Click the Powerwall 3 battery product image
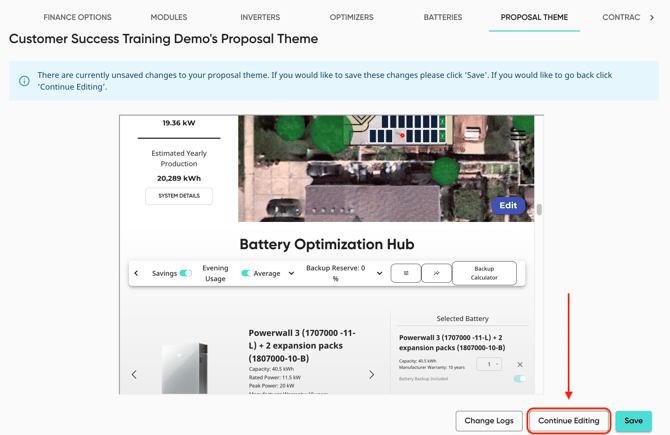 pos(185,368)
